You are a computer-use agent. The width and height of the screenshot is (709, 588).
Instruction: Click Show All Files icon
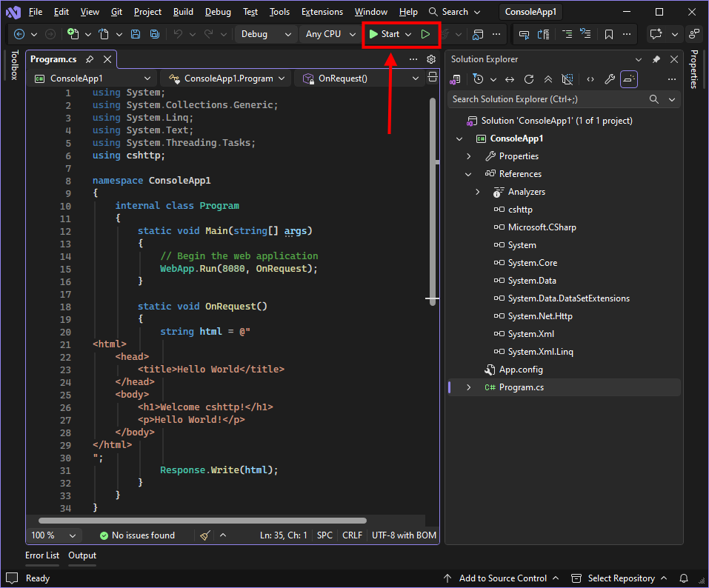point(567,79)
